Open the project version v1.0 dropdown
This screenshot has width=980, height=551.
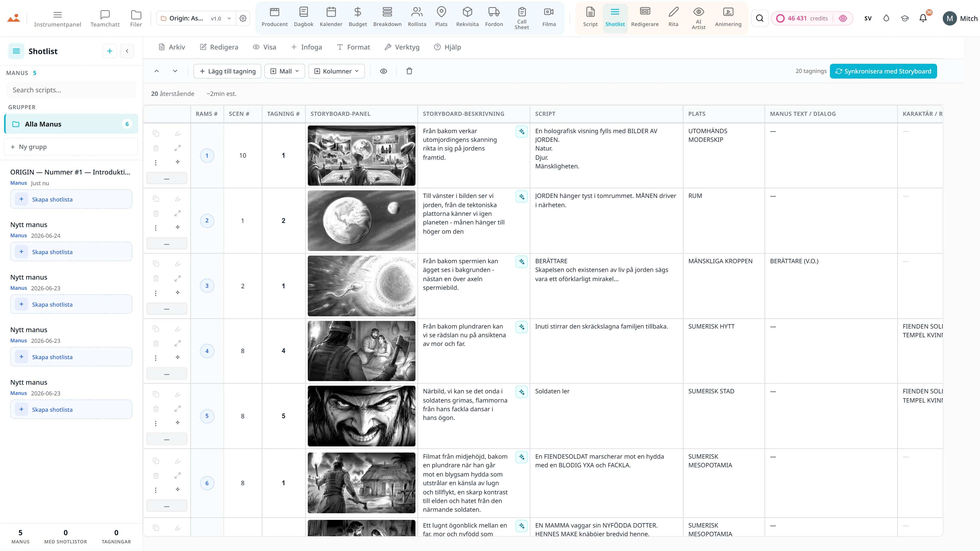tap(221, 18)
